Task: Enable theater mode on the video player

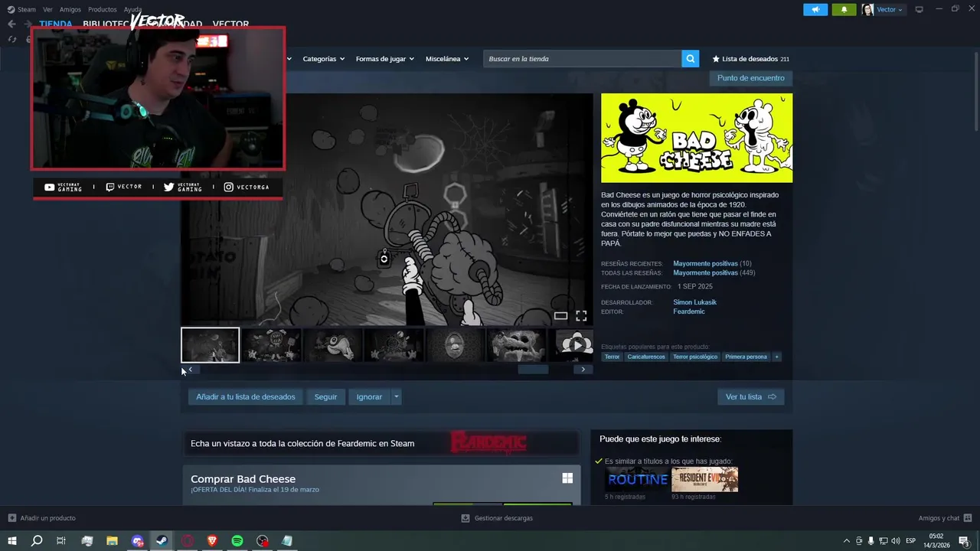Action: tap(560, 315)
